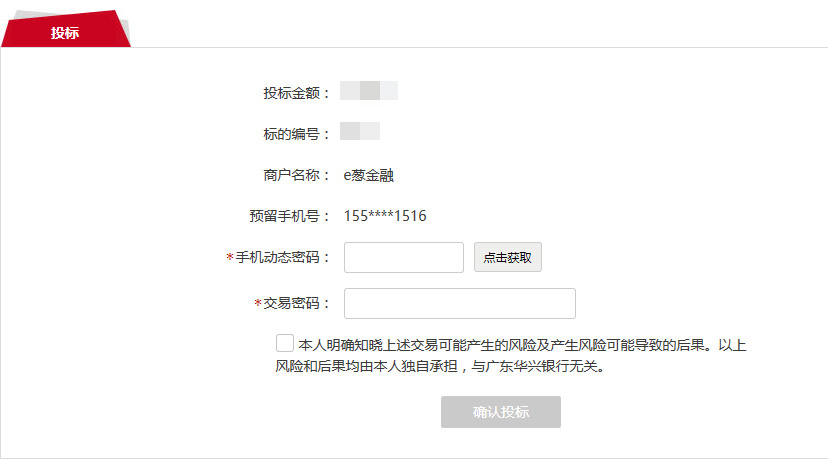Screen dimensions: 828x460
Task: Click the blurred 投标金额 value
Action: click(x=369, y=90)
